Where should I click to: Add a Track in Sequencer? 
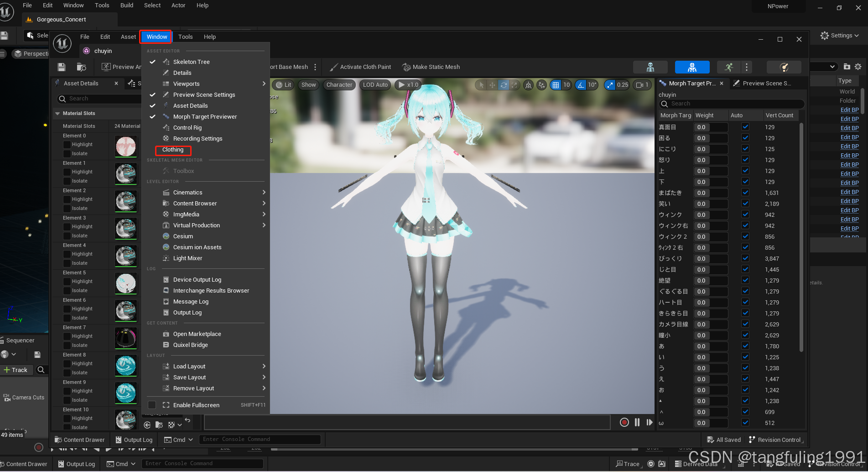pyautogui.click(x=16, y=370)
